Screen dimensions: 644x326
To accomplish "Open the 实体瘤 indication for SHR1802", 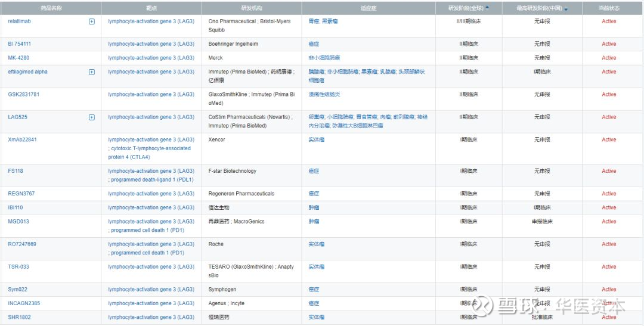I will click(316, 318).
